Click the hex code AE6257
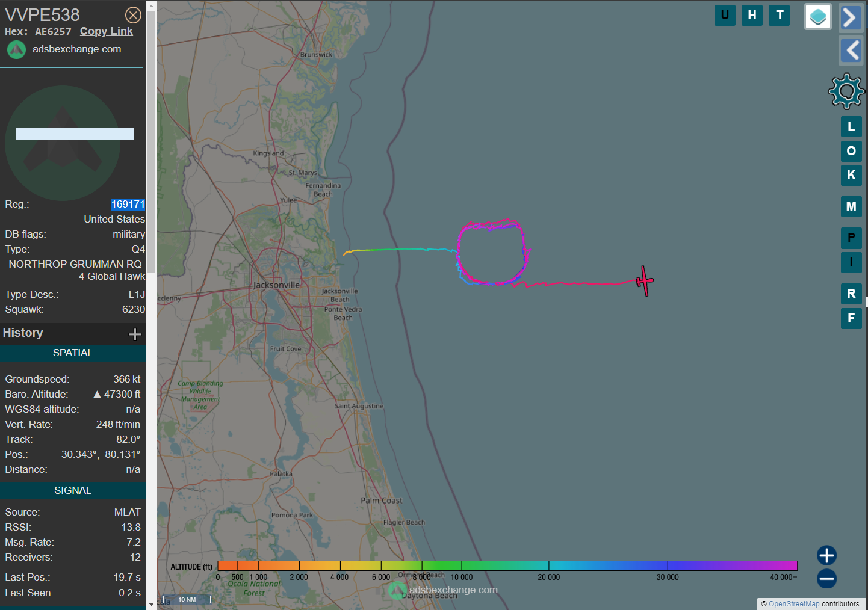Image resolution: width=868 pixels, height=610 pixels. pyautogui.click(x=53, y=32)
